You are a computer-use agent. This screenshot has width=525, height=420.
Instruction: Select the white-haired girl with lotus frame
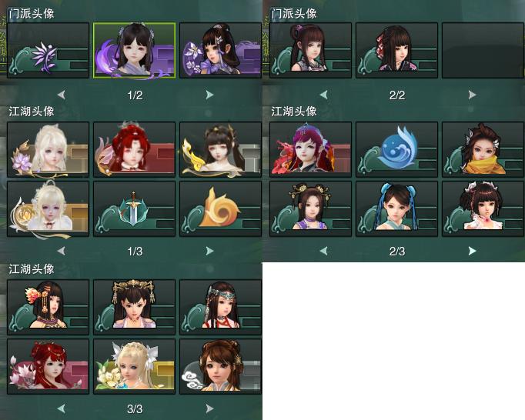pyautogui.click(x=48, y=149)
